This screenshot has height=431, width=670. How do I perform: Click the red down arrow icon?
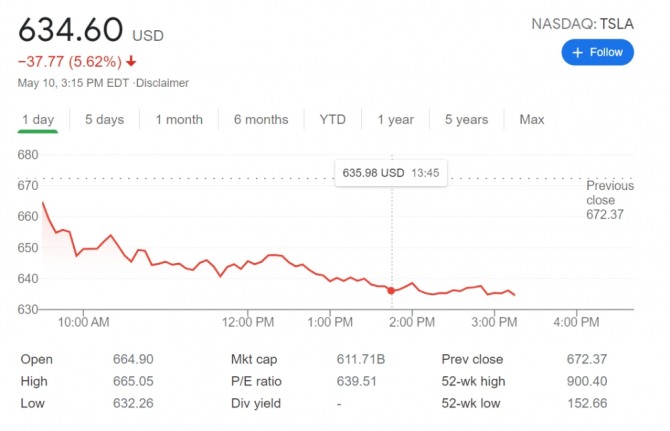[x=131, y=60]
